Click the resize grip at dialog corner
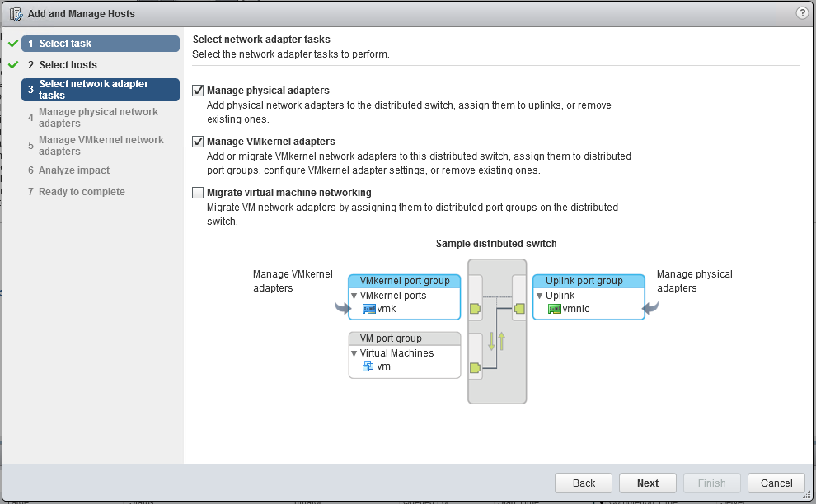 pos(807,495)
